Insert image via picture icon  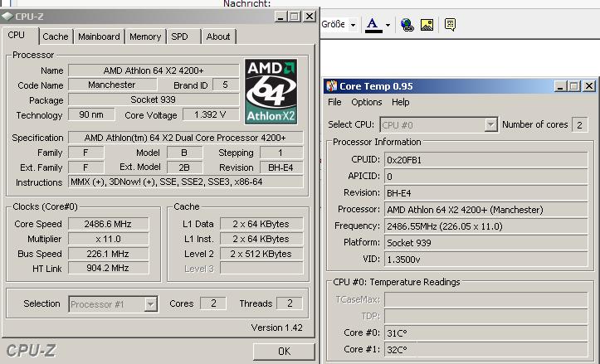(x=427, y=25)
